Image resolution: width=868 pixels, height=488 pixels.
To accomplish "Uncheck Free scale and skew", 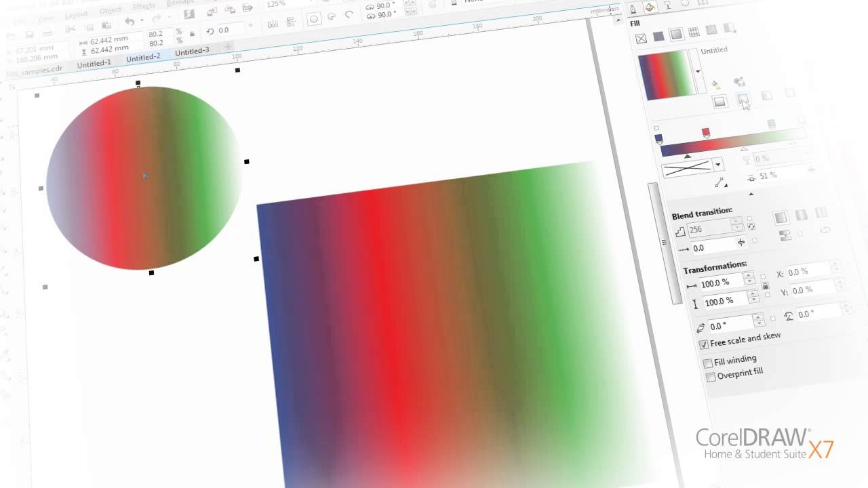I will [704, 344].
